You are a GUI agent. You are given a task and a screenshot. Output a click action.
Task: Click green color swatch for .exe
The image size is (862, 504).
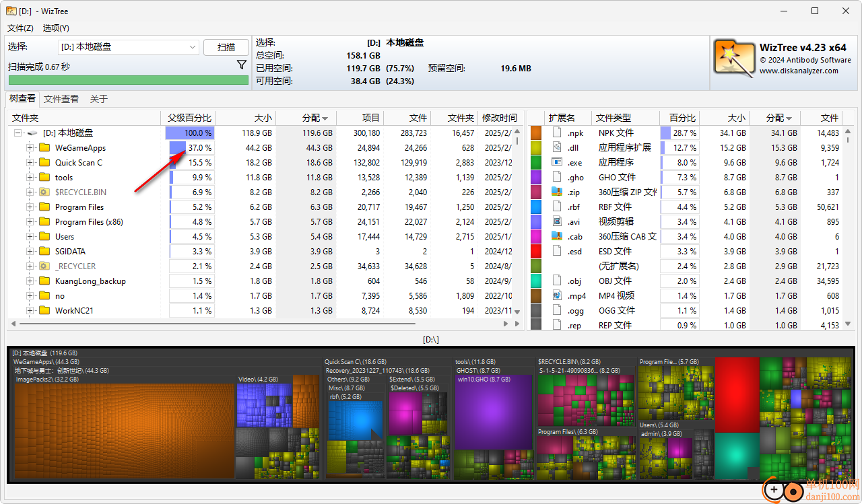pyautogui.click(x=536, y=162)
